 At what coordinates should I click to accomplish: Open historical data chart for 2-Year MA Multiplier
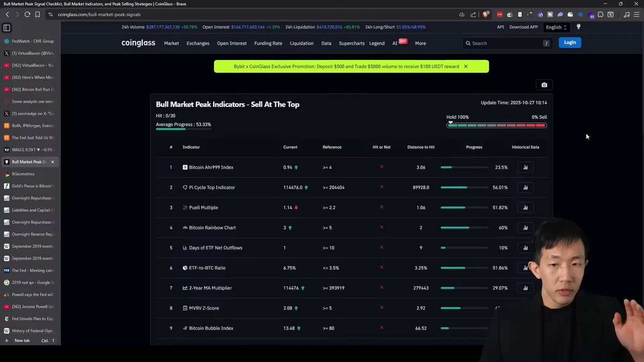click(525, 288)
